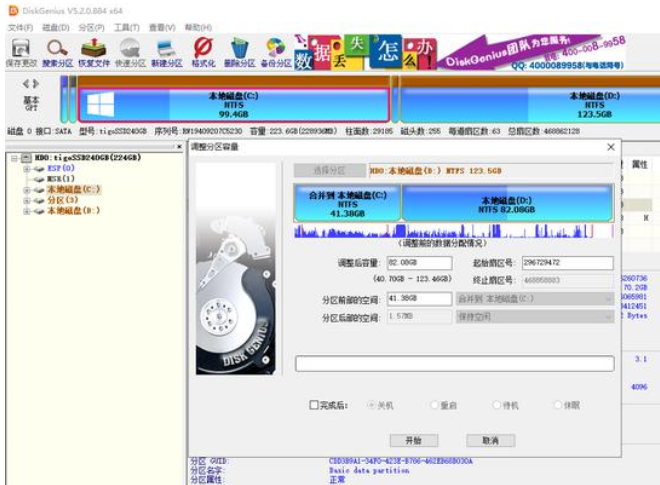
Task: Click the ESP(0) partition drive icon
Action: pos(40,168)
